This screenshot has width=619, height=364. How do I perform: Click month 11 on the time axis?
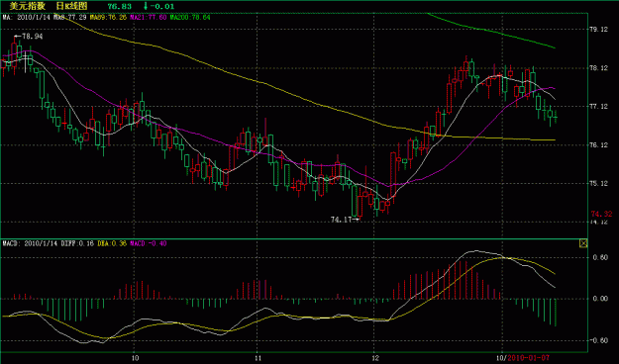(258, 358)
